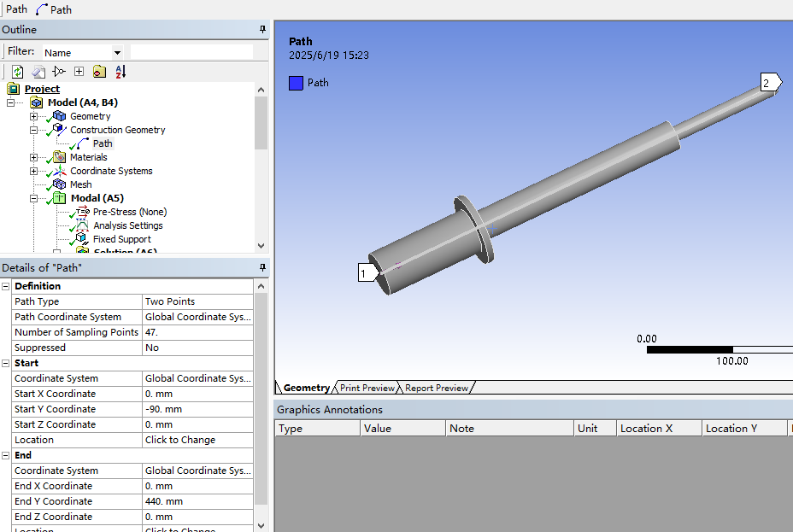
Task: Click the outline scroll-down arrow
Action: point(261,246)
